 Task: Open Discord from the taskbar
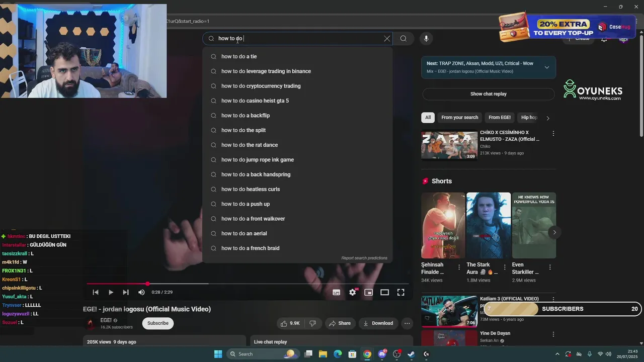(x=382, y=354)
